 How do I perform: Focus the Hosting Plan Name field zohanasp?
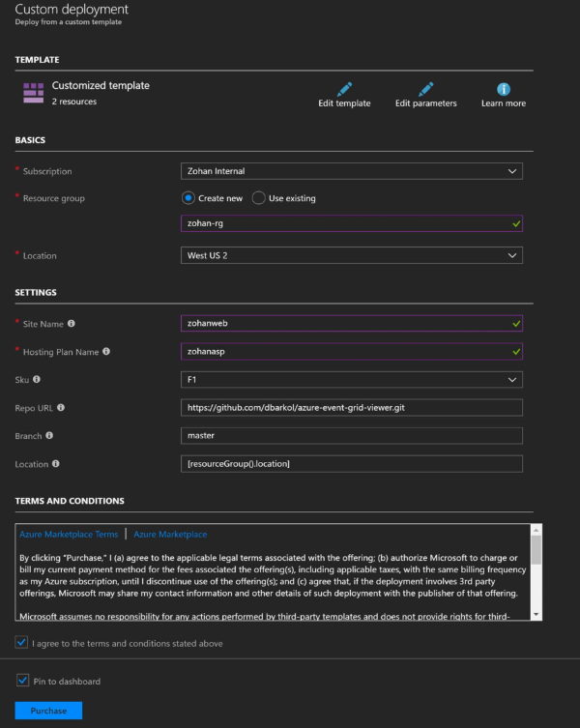352,352
